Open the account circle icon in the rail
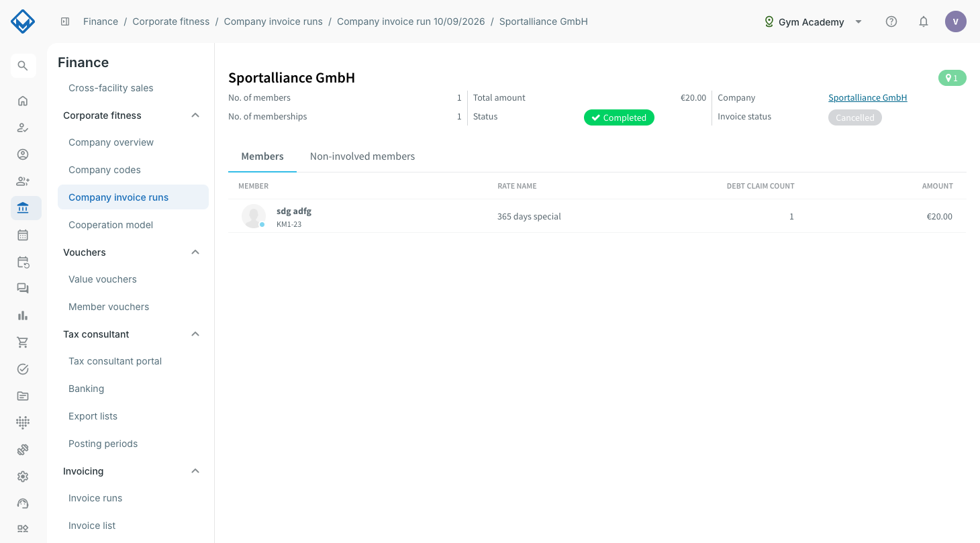This screenshot has height=543, width=980. coord(23,154)
